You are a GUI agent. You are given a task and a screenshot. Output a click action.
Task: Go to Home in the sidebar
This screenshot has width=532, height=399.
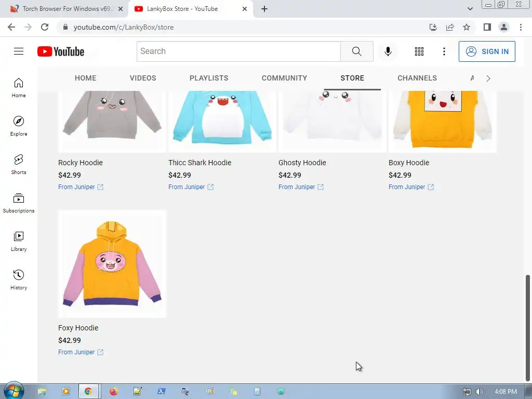(x=19, y=88)
